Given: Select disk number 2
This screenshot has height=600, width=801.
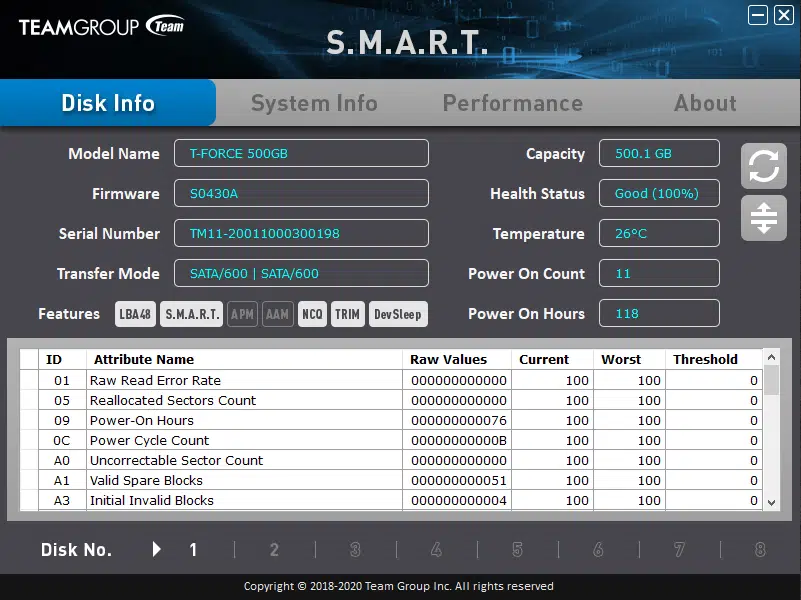Looking at the screenshot, I should [274, 549].
